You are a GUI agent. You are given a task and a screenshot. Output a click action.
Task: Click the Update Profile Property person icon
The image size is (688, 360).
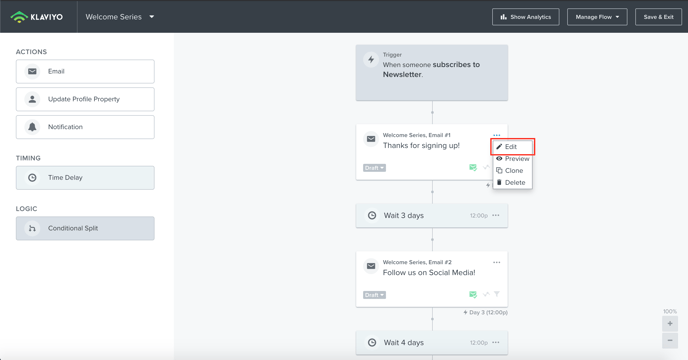click(32, 99)
